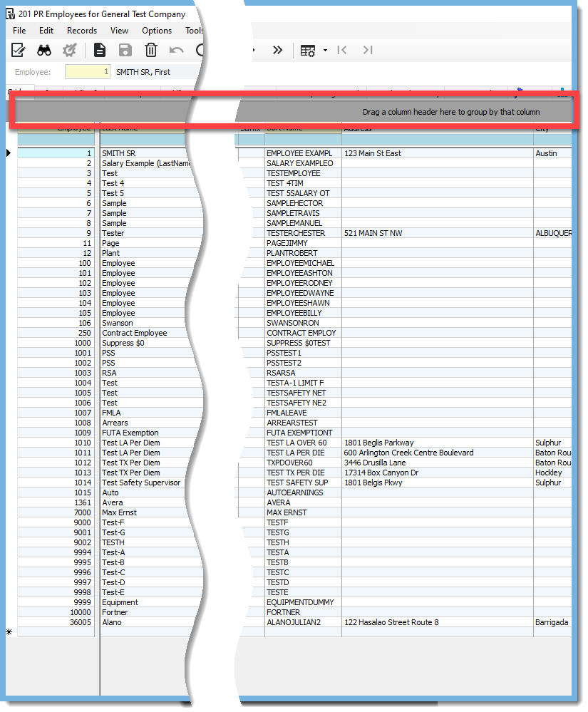
Task: Delete record using trash can icon
Action: 151,50
